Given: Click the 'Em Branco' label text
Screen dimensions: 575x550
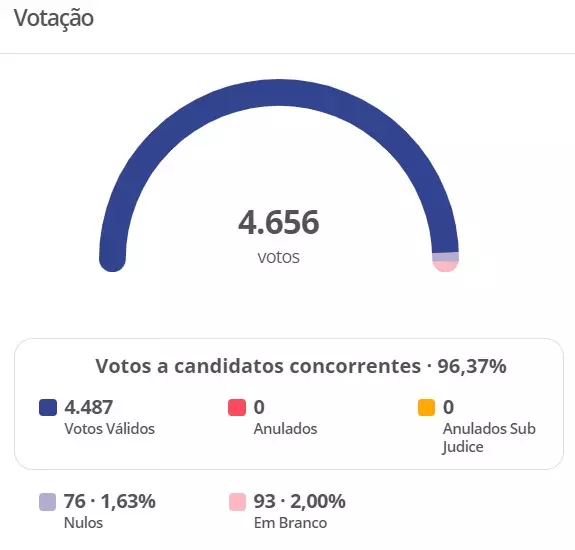Looking at the screenshot, I should (x=290, y=523).
